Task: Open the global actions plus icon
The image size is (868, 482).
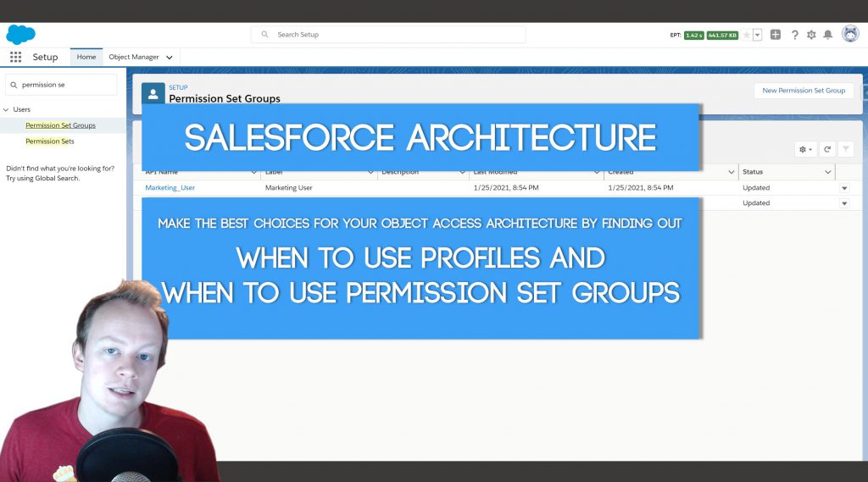Action: (x=776, y=35)
